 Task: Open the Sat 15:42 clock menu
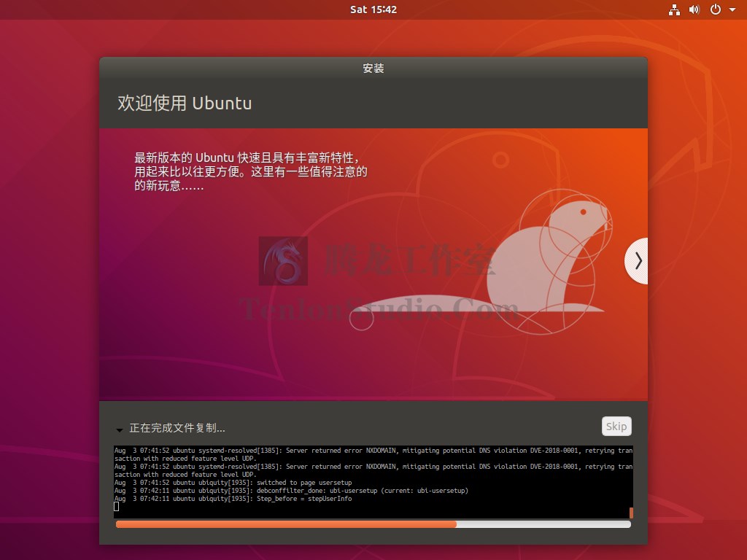click(373, 9)
